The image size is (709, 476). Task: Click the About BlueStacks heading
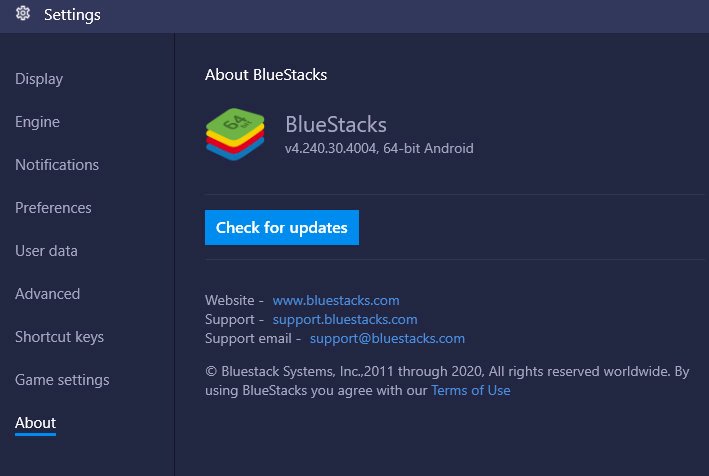(x=266, y=75)
